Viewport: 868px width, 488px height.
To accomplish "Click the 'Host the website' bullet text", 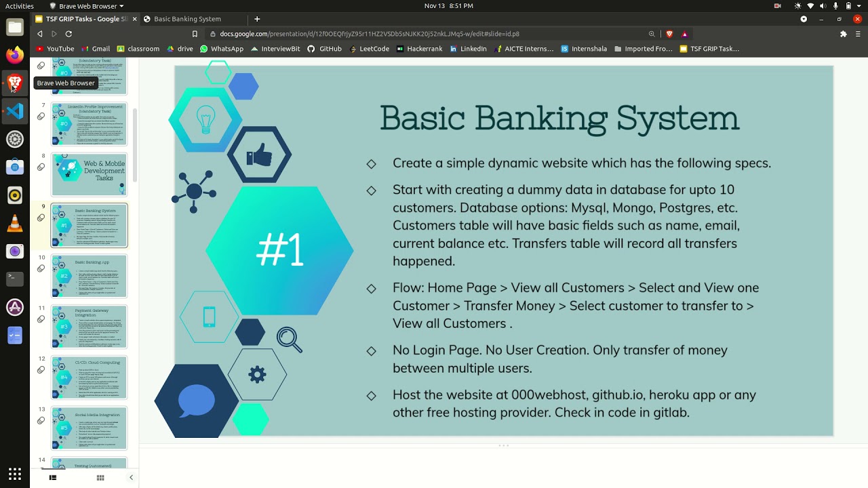I will click(x=574, y=403).
